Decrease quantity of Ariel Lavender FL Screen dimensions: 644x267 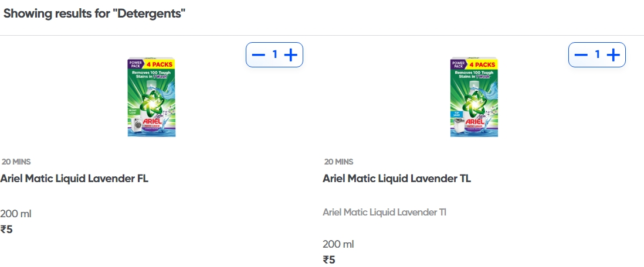(259, 55)
